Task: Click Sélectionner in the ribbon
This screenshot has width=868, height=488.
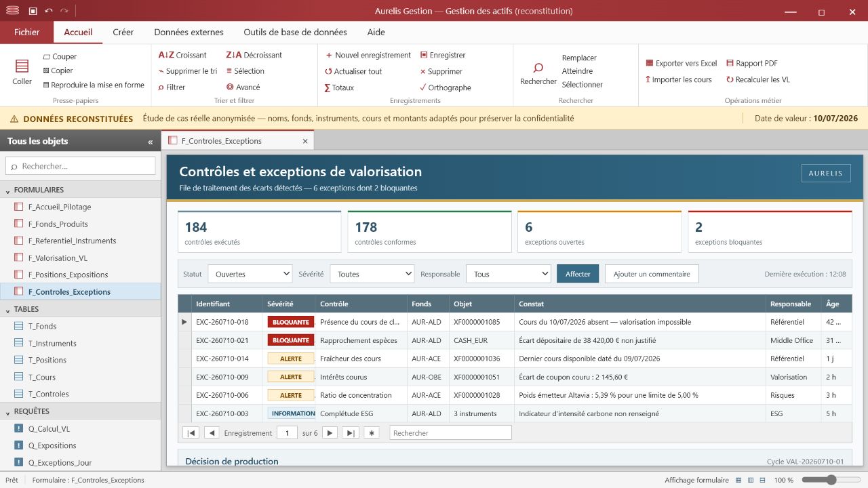Action: [x=583, y=85]
